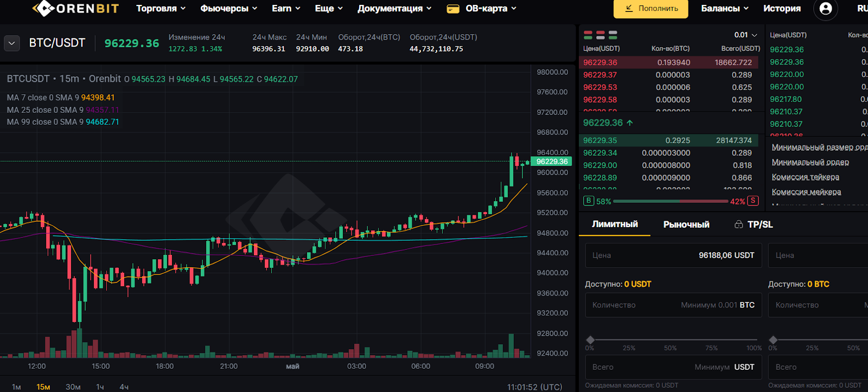Click the Orenbit logo

[x=75, y=8]
